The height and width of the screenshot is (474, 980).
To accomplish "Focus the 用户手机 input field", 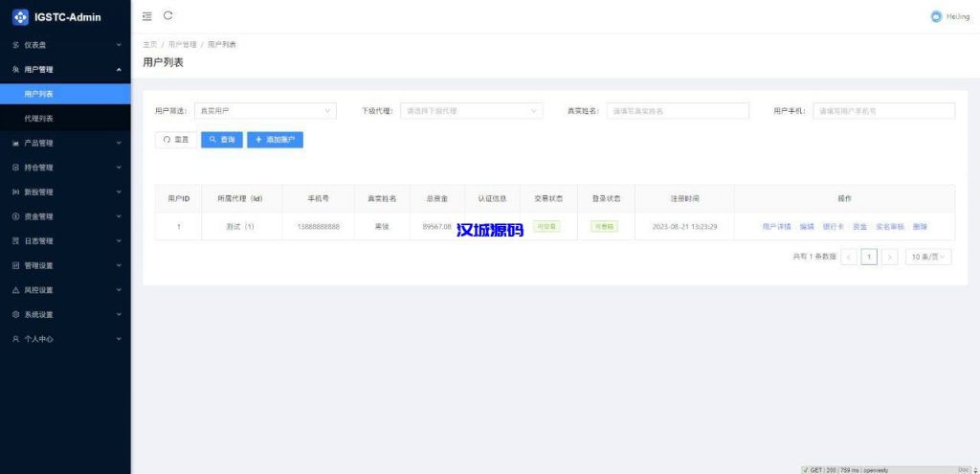I will click(883, 111).
